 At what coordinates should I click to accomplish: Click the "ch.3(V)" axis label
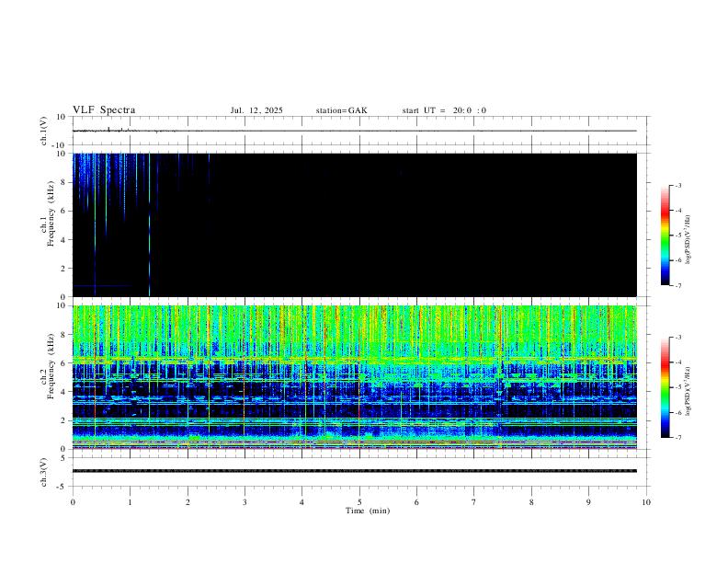click(x=44, y=472)
